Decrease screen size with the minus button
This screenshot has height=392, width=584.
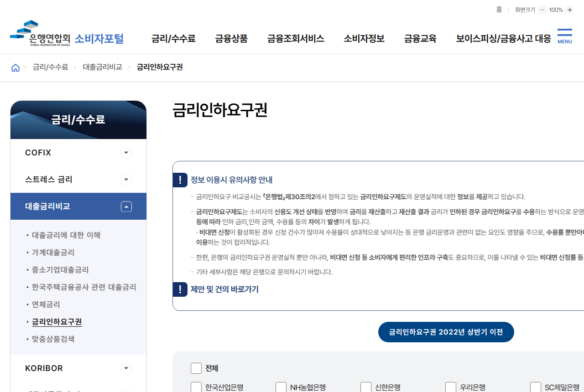[x=542, y=10]
